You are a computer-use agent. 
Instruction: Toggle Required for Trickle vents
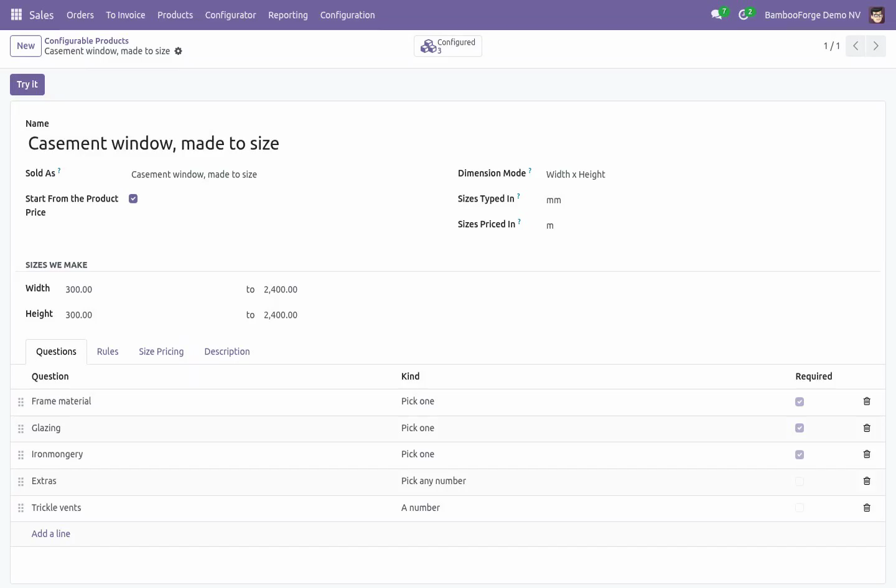click(x=800, y=508)
